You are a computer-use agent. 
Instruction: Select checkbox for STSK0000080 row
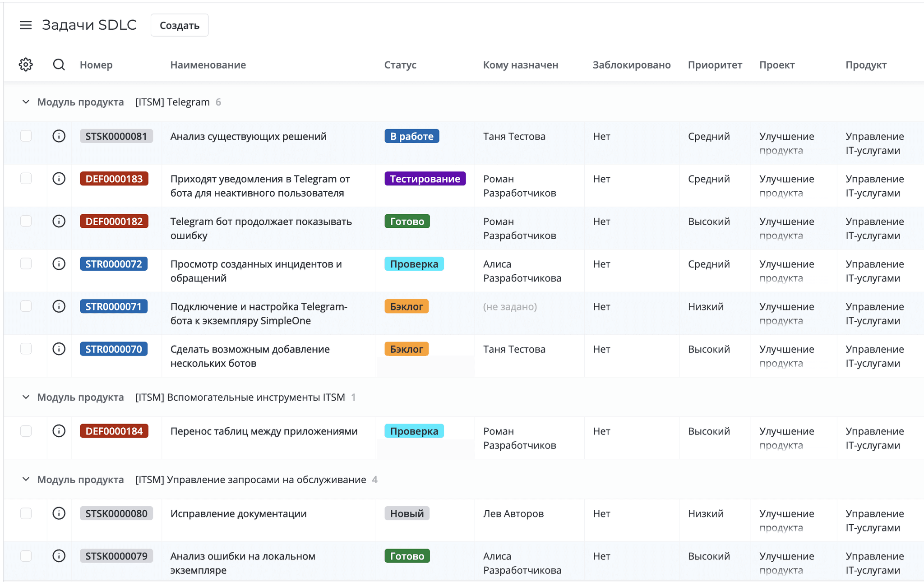[x=26, y=513]
